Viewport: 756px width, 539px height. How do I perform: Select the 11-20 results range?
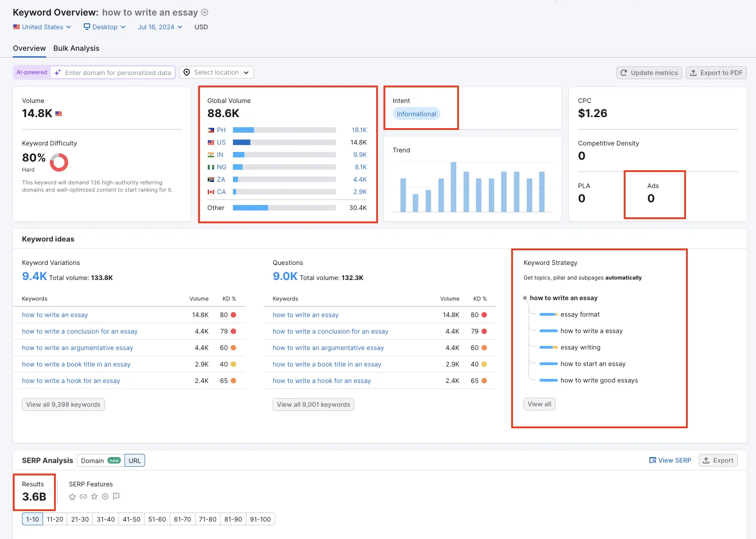point(54,519)
